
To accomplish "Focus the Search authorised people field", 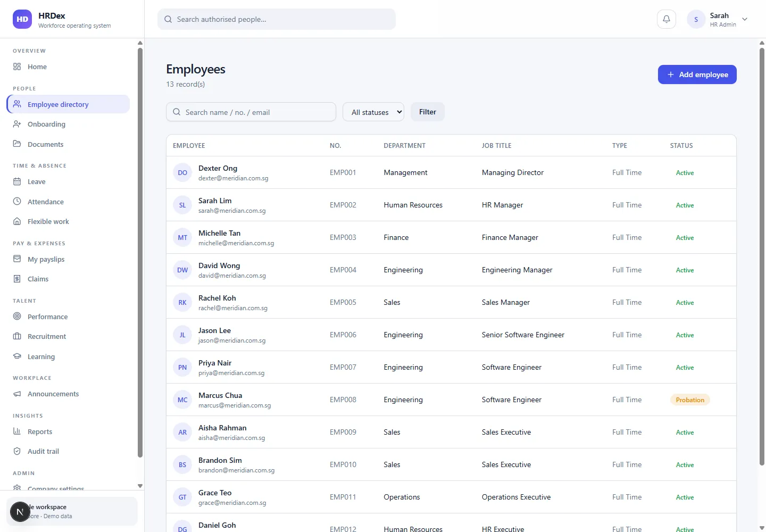I will 277,19.
